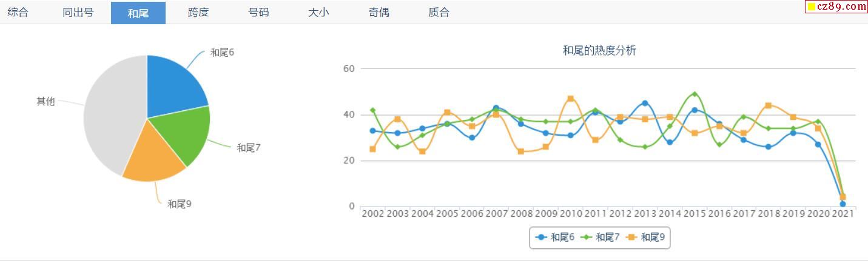Open the 综合 tab
The width and height of the screenshot is (868, 261).
18,13
